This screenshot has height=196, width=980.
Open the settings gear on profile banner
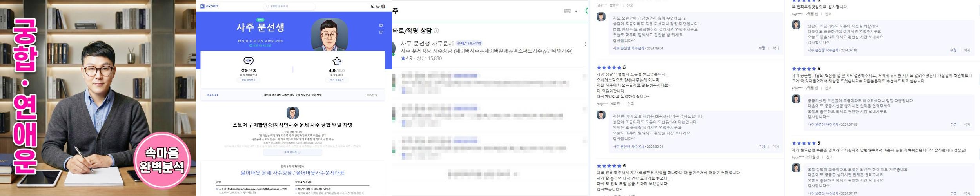(x=381, y=25)
